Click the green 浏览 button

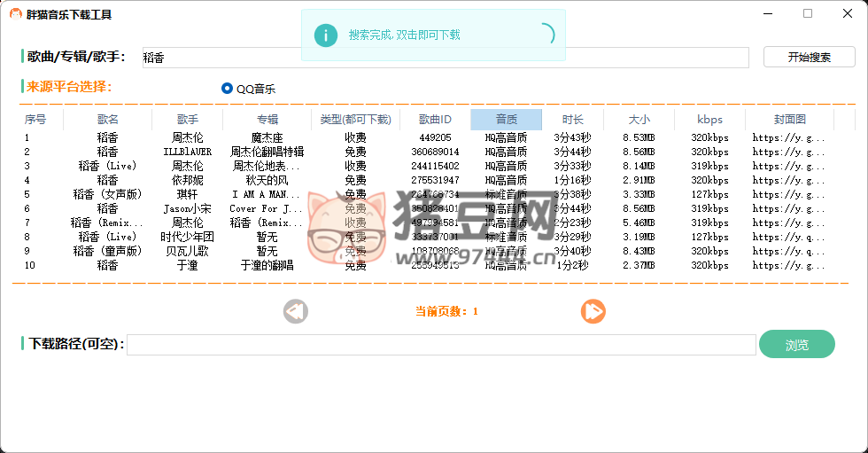(796, 344)
